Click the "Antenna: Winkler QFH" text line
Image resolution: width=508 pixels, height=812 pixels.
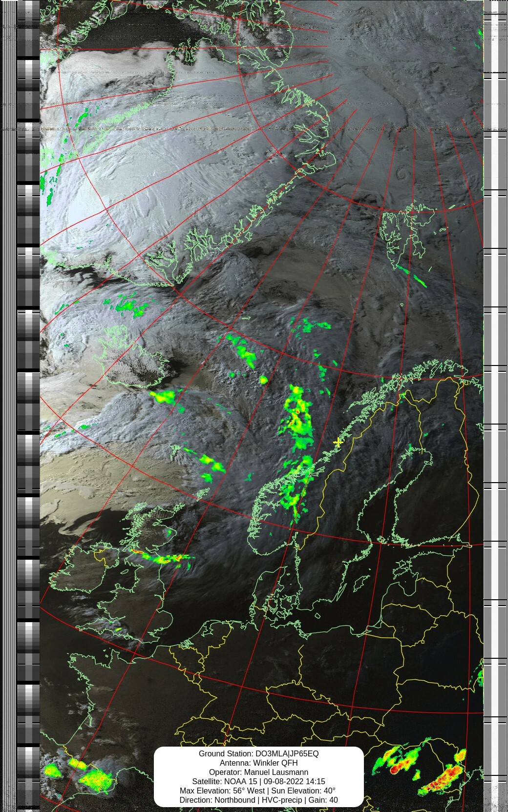pyautogui.click(x=258, y=763)
